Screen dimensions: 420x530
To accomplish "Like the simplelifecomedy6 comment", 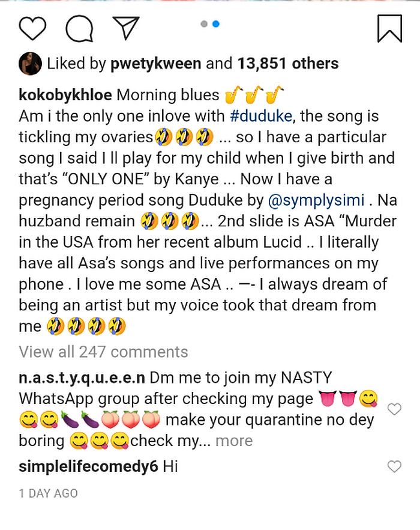I will pyautogui.click(x=394, y=467).
